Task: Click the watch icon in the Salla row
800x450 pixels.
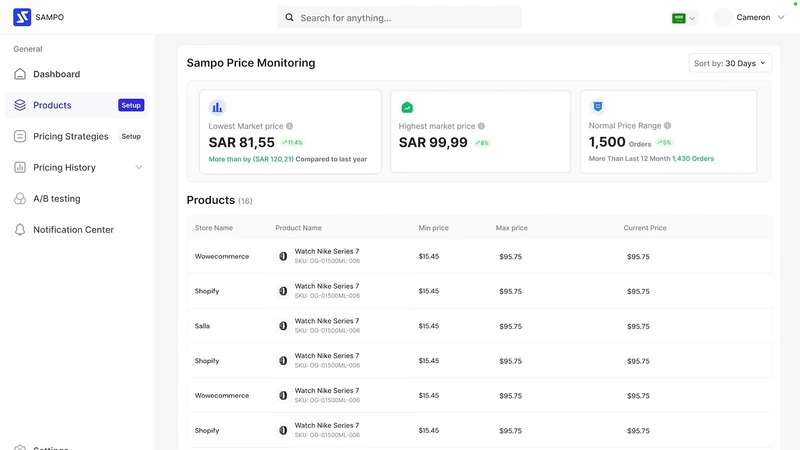Action: 283,326
